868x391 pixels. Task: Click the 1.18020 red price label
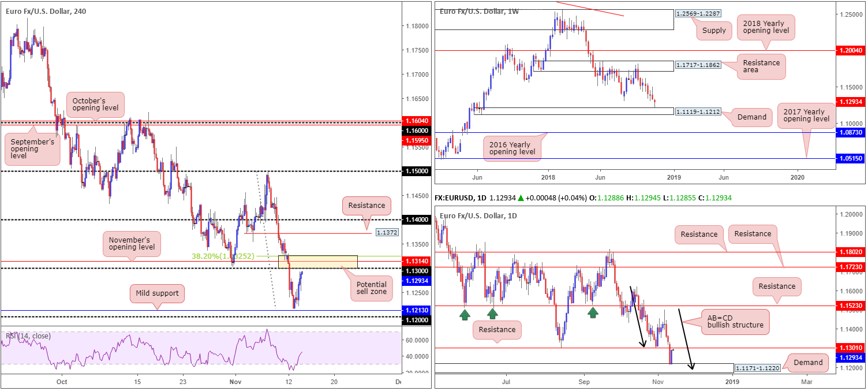[851, 252]
